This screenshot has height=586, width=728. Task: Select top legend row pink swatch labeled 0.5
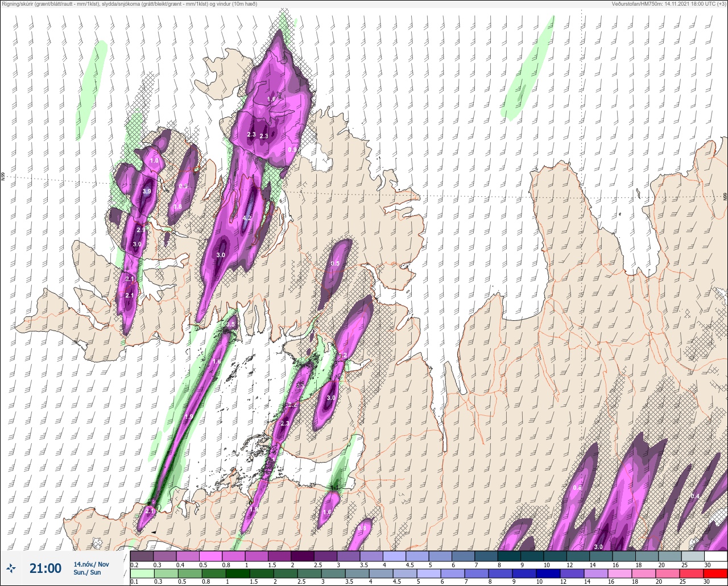coord(210,556)
